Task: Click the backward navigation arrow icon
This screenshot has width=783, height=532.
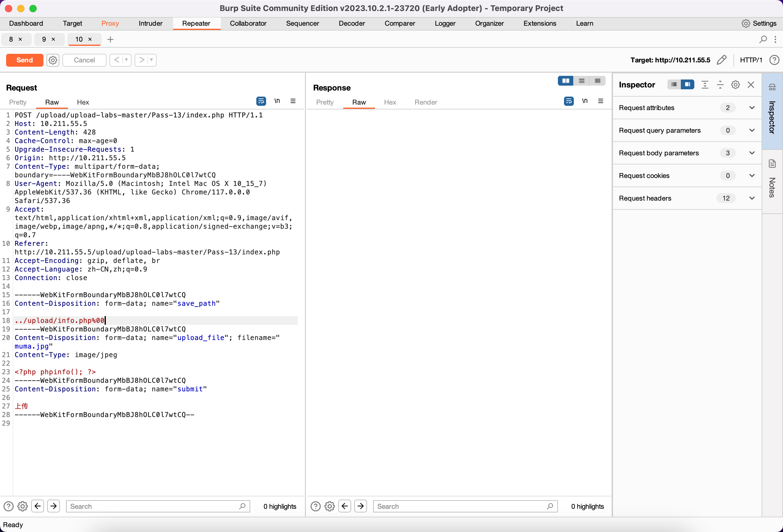Action: point(37,506)
